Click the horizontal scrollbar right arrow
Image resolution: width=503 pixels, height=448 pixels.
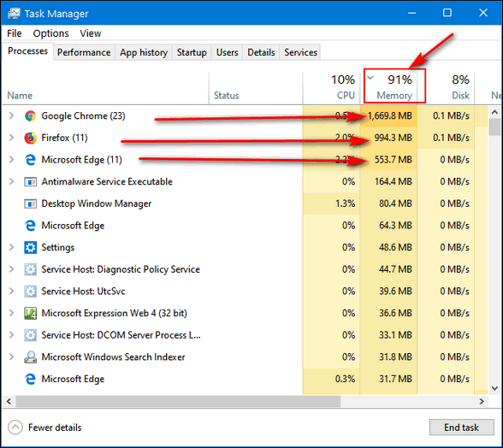[x=482, y=401]
